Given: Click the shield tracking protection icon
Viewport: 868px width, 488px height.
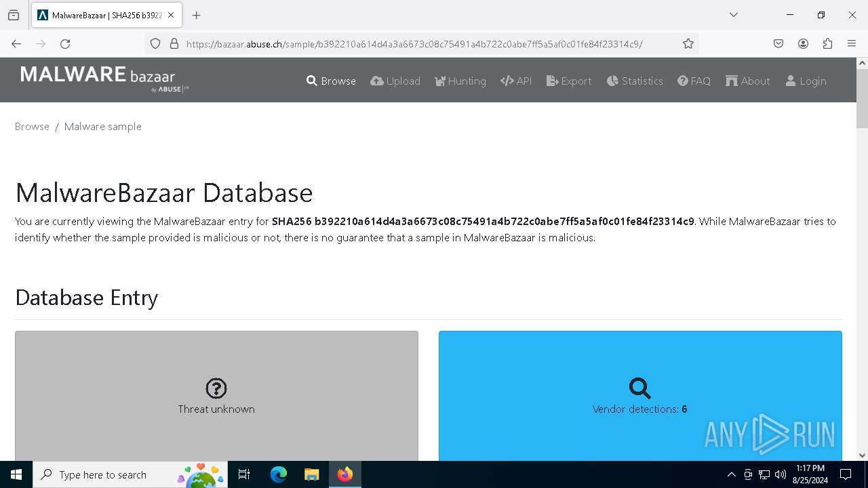Looking at the screenshot, I should (155, 43).
